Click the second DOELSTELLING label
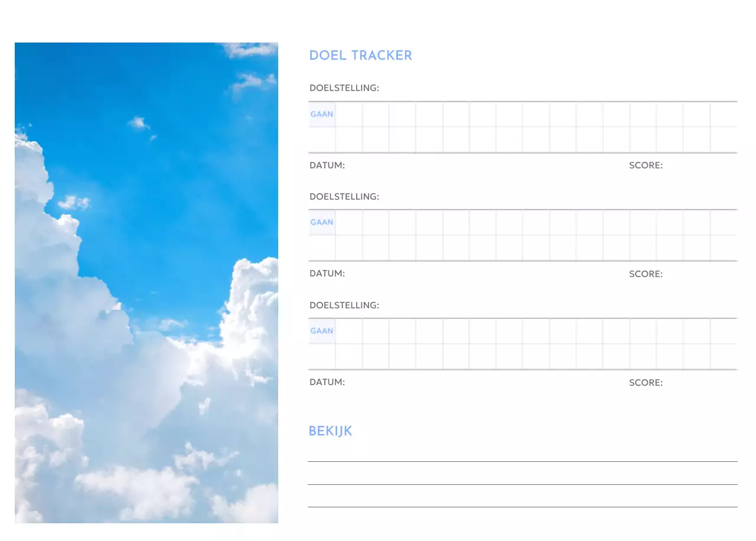The width and height of the screenshot is (756, 541). point(344,196)
